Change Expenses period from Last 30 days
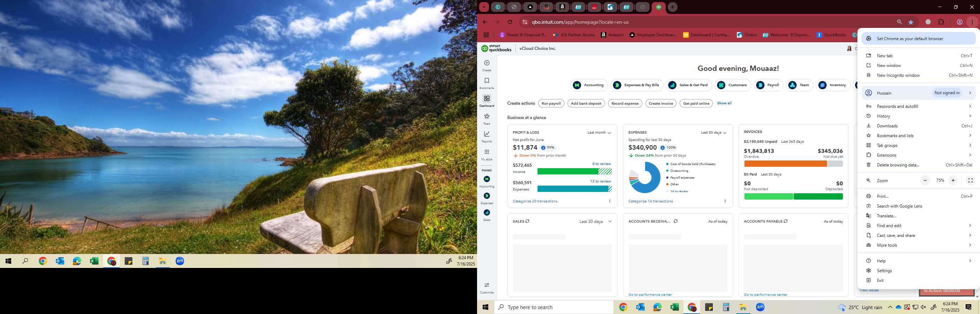Screen dimensions: 980x314 coord(714,133)
